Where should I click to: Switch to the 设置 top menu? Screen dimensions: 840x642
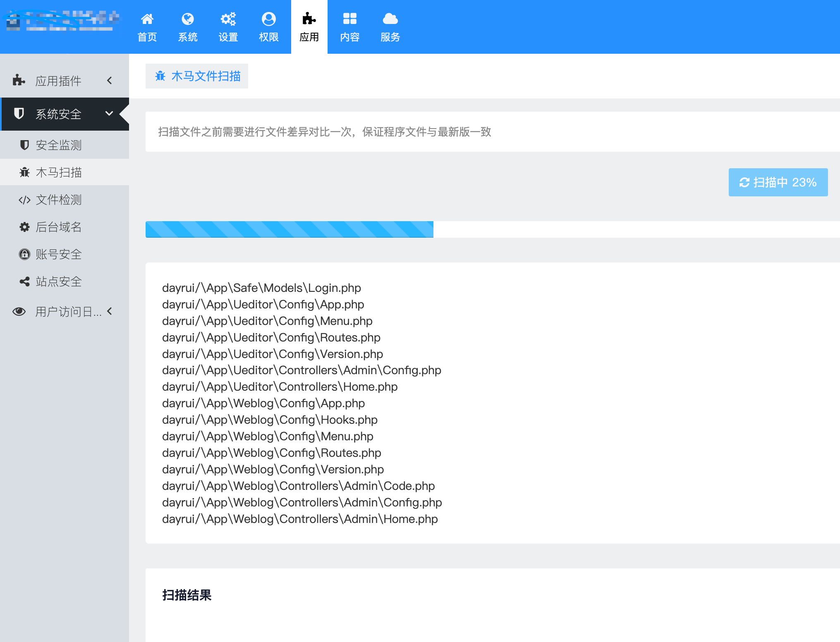[x=228, y=27]
